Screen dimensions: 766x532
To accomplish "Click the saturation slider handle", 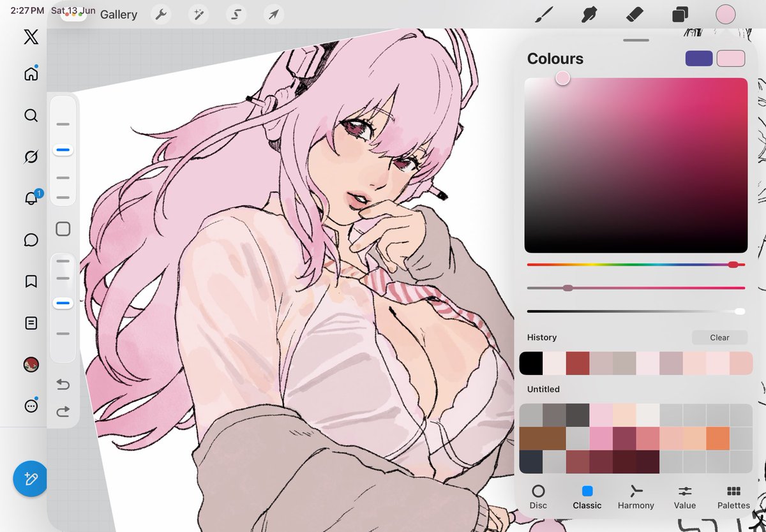I will [567, 288].
